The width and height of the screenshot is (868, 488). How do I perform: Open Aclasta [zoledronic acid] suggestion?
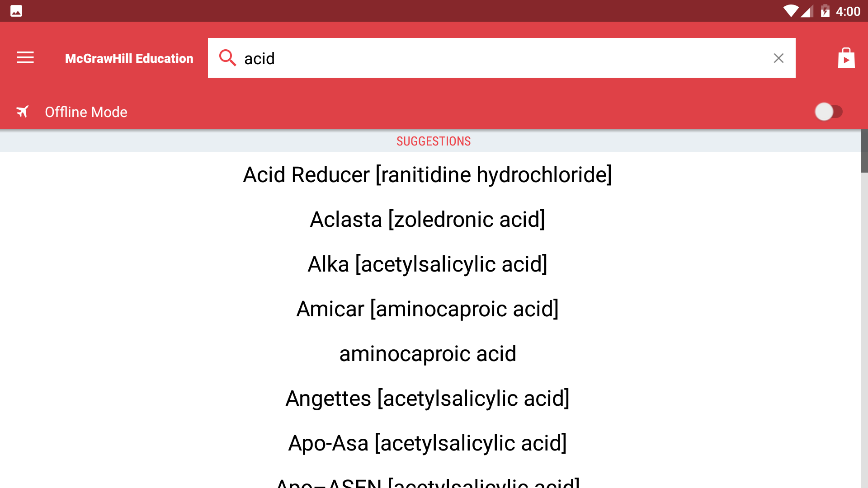pos(428,219)
